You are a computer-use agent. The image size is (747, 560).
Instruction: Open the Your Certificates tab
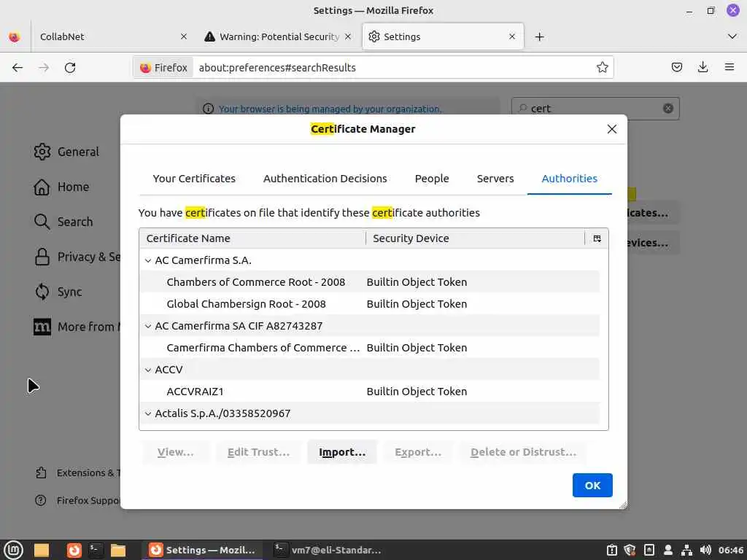(194, 179)
